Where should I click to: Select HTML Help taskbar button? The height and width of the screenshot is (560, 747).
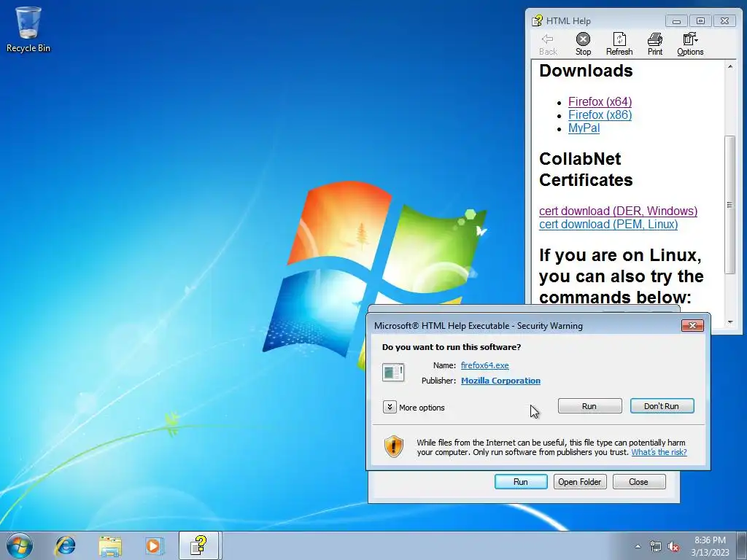point(198,545)
